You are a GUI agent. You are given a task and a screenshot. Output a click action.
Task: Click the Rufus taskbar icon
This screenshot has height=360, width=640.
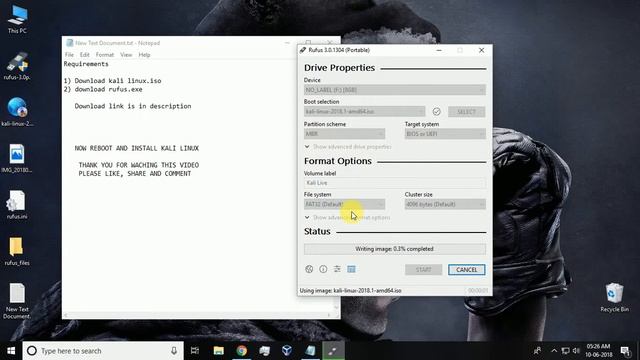(x=333, y=351)
